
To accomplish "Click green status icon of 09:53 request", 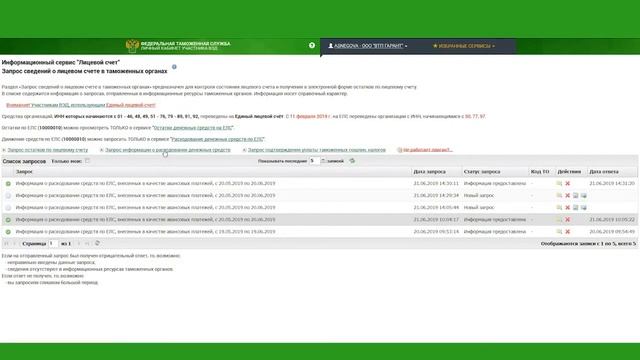I will [8, 232].
